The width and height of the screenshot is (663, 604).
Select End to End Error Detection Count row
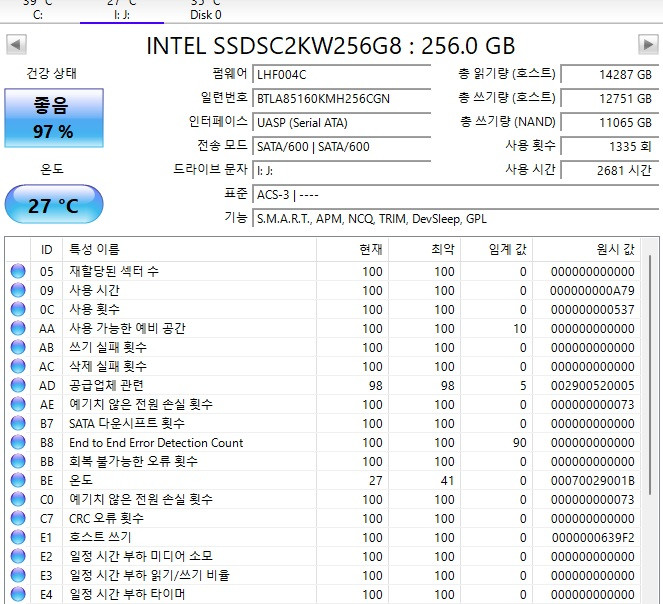click(x=156, y=442)
